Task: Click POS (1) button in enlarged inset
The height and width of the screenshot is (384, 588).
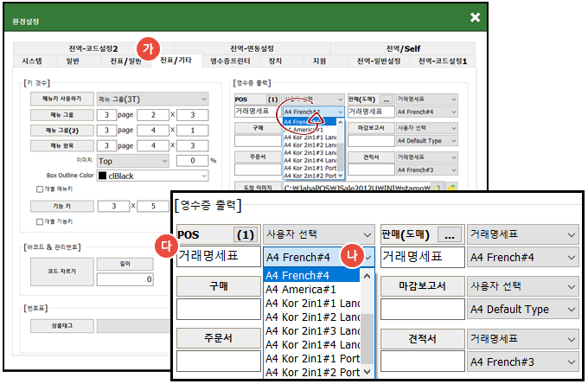Action: tap(246, 235)
